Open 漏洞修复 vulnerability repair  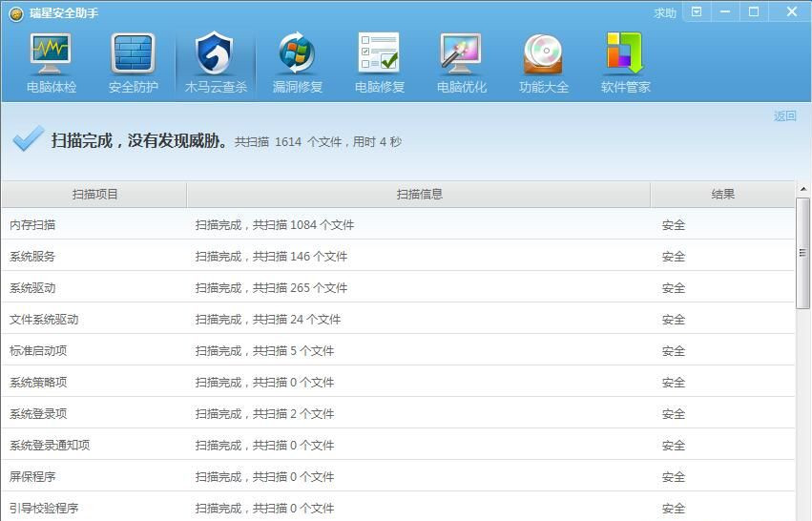coord(298,64)
